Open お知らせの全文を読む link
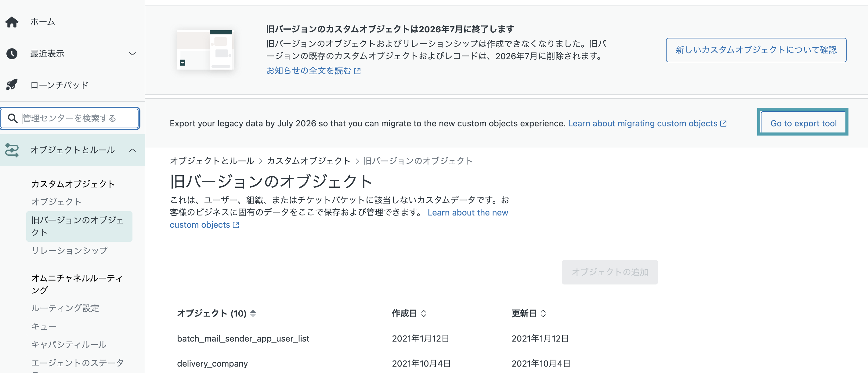Viewport: 868px width, 373px height. 313,71
